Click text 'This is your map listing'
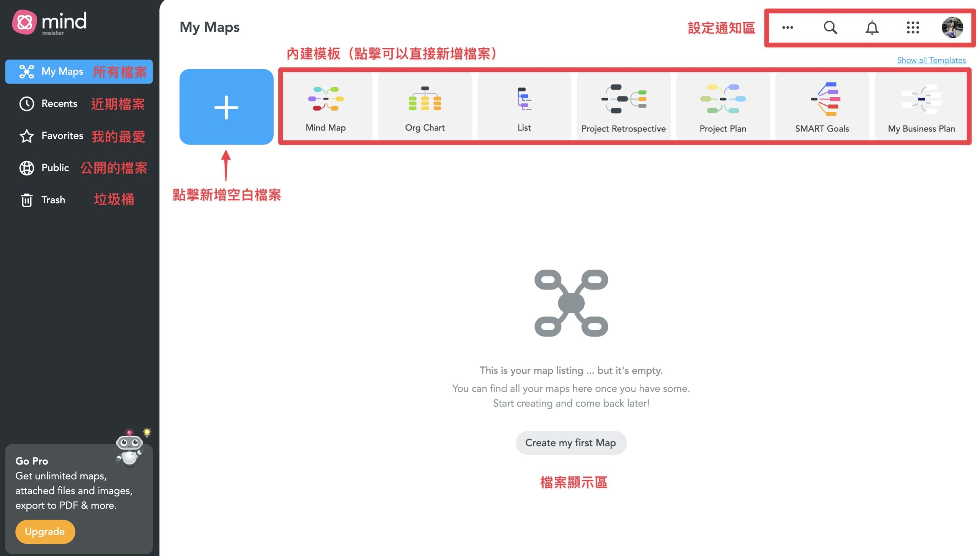The width and height of the screenshot is (980, 556). point(531,370)
